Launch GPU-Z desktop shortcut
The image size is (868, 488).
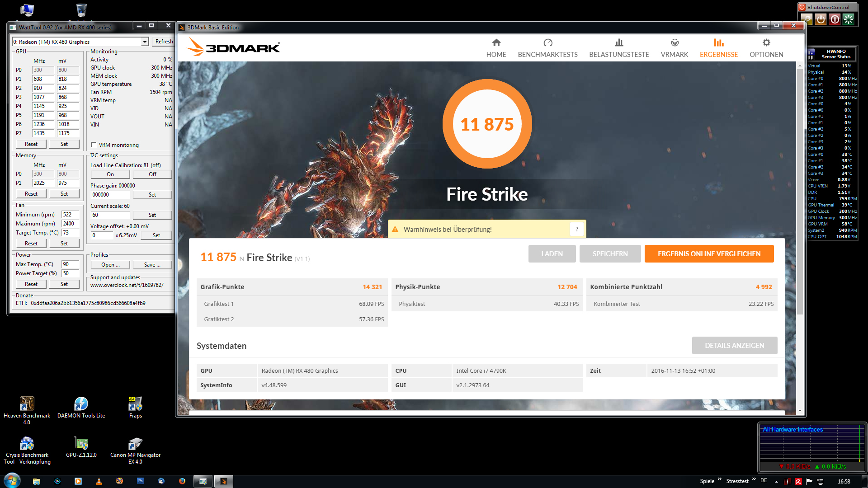point(81,444)
